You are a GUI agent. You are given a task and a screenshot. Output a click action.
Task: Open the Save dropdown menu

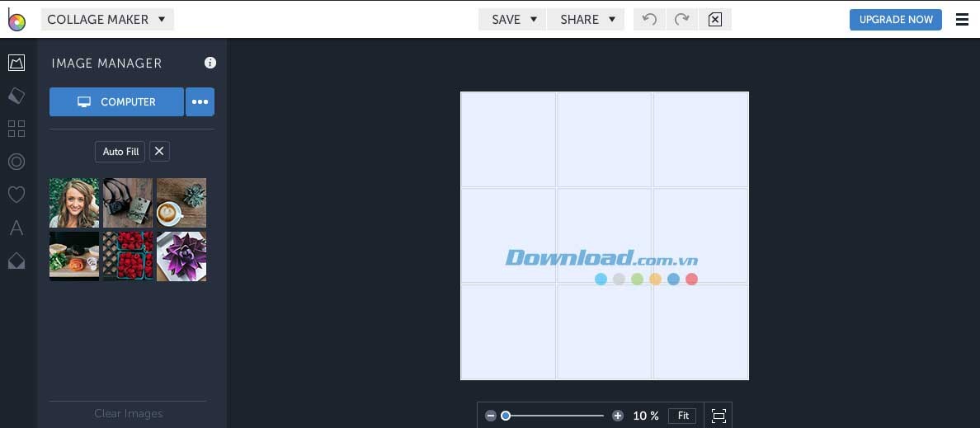[513, 19]
